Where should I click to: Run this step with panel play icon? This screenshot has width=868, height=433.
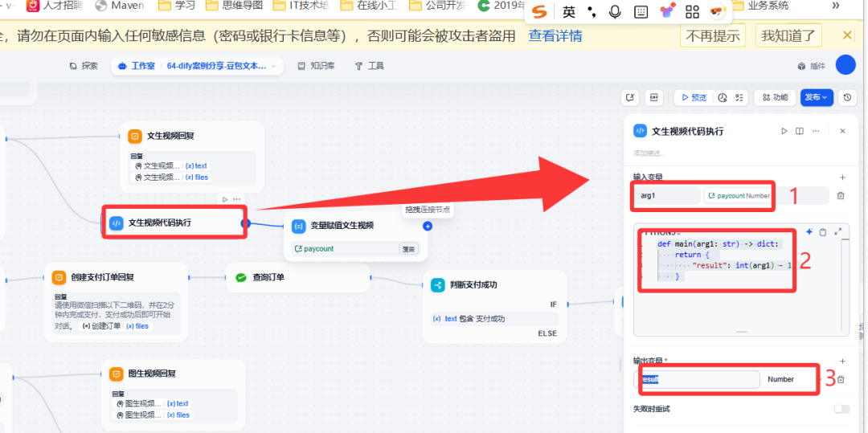click(784, 131)
